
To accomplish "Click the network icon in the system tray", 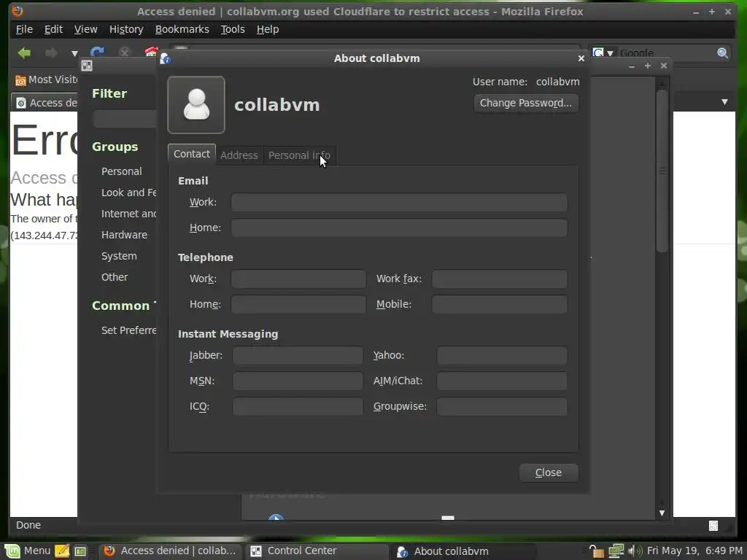I will [616, 551].
